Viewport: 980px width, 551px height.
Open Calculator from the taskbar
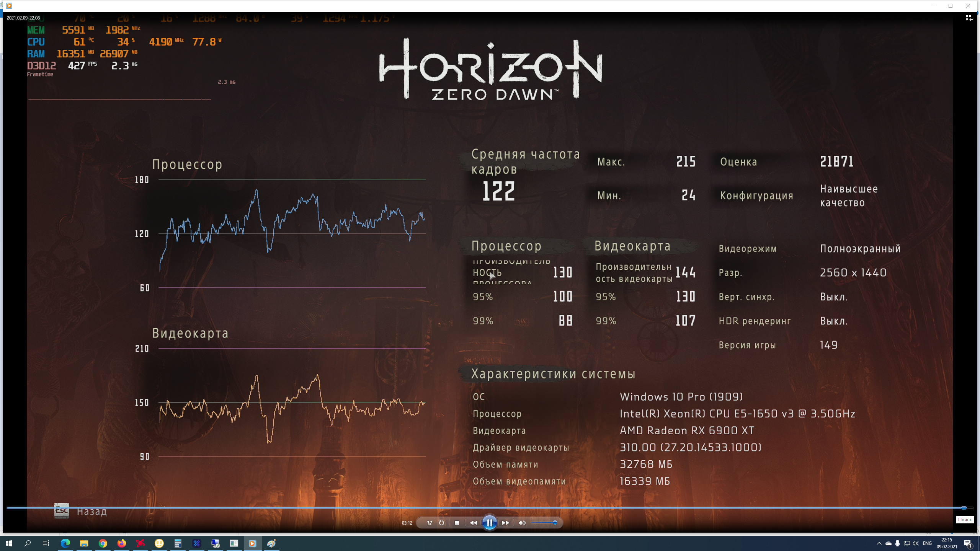(x=178, y=543)
